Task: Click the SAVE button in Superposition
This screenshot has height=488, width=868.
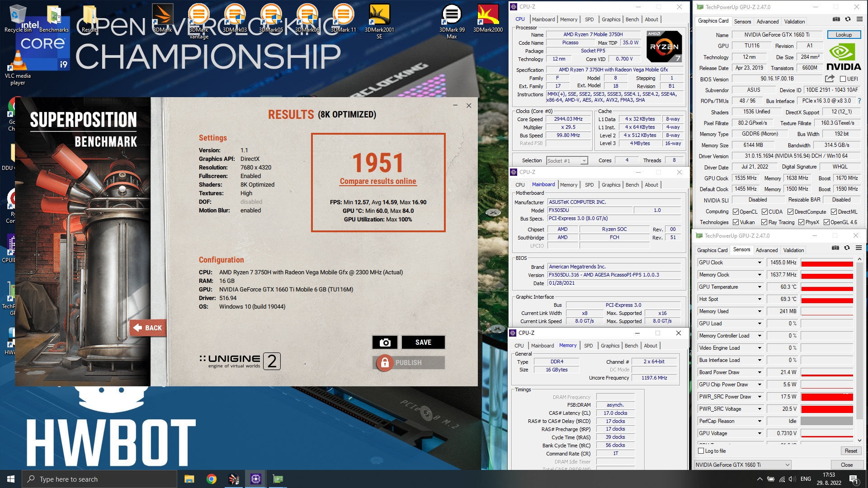Action: click(x=423, y=343)
